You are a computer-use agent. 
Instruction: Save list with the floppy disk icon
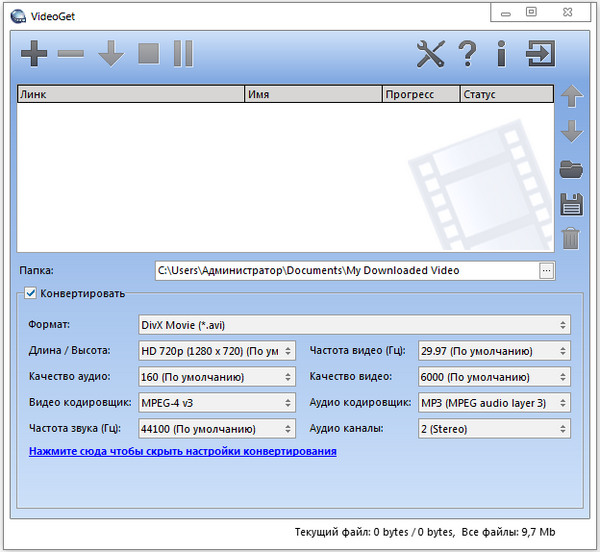pos(571,204)
